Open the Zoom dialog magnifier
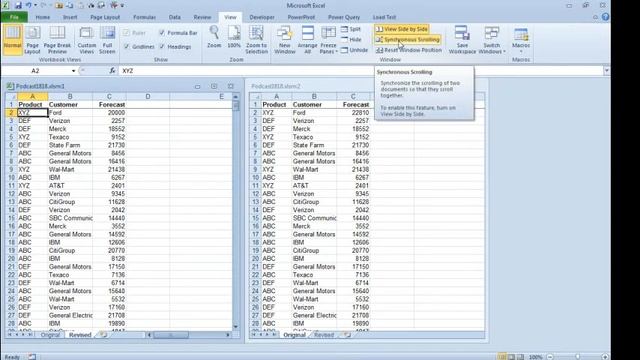 (214, 37)
